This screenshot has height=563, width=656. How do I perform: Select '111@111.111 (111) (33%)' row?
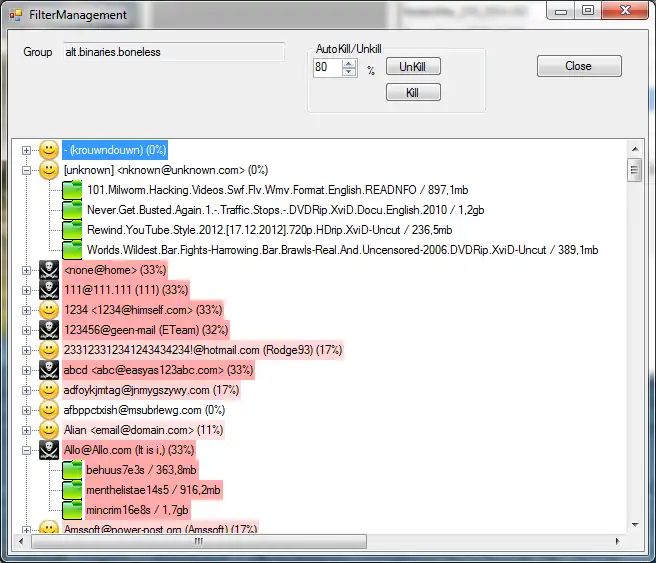point(126,290)
